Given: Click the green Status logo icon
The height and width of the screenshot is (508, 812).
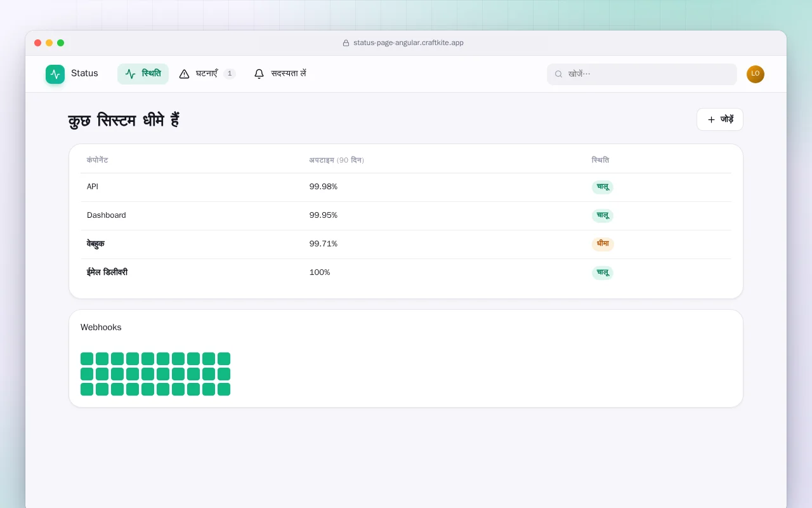Looking at the screenshot, I should tap(55, 74).
